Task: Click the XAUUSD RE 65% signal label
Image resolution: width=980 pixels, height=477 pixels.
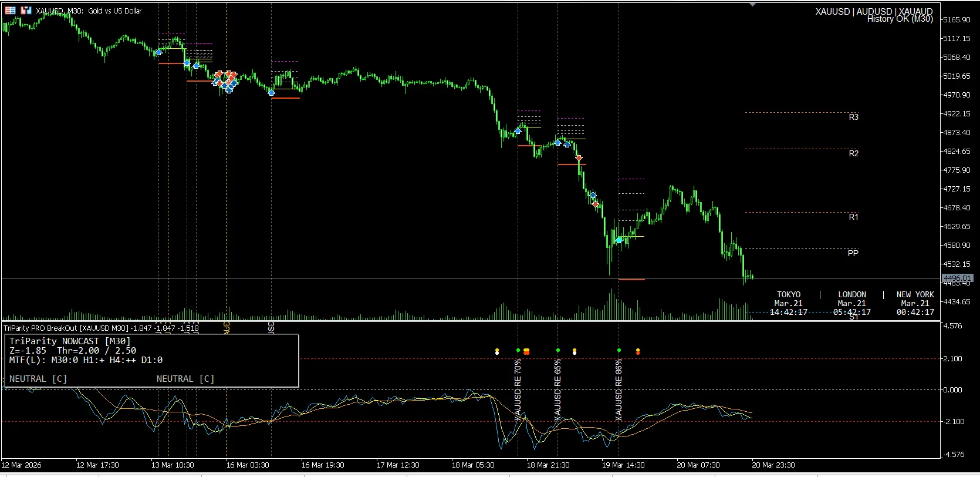Action: [557, 390]
